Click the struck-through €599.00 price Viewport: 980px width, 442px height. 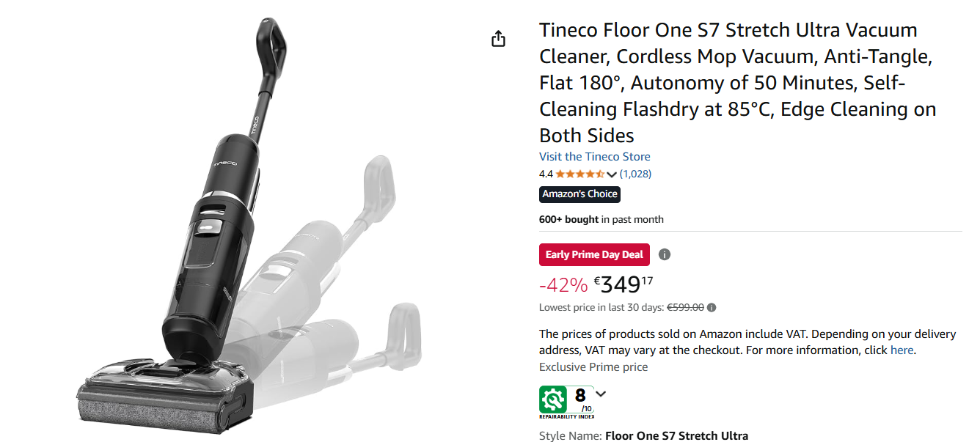click(686, 308)
